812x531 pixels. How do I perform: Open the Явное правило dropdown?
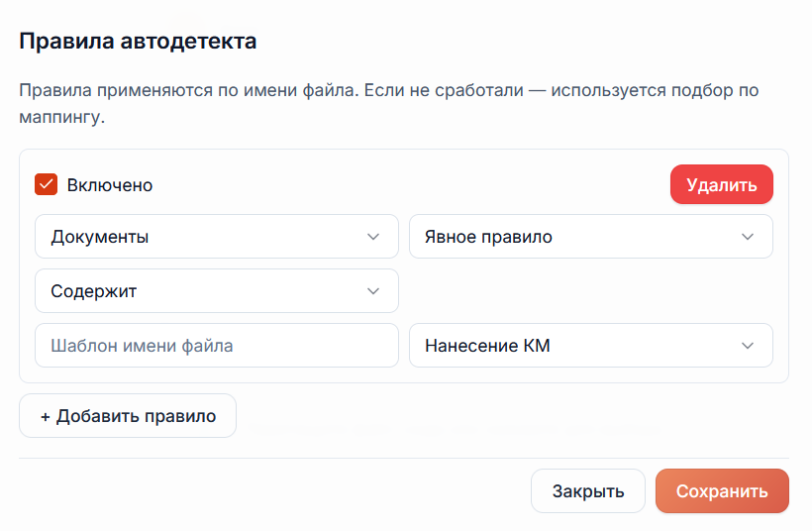point(591,237)
